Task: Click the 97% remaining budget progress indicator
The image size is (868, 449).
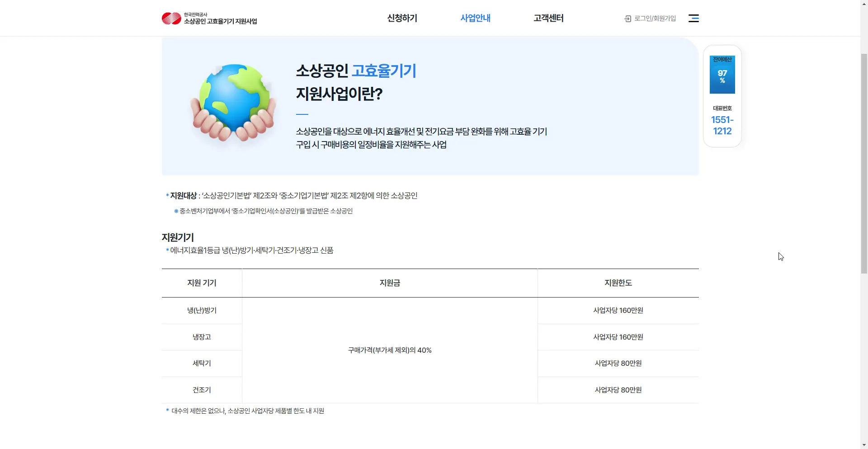Action: 722,76
